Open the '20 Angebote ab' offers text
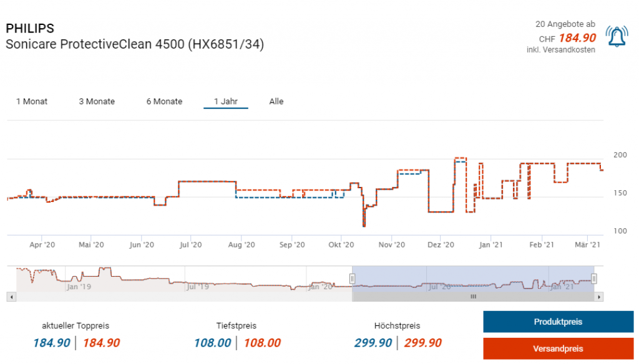 [x=565, y=24]
